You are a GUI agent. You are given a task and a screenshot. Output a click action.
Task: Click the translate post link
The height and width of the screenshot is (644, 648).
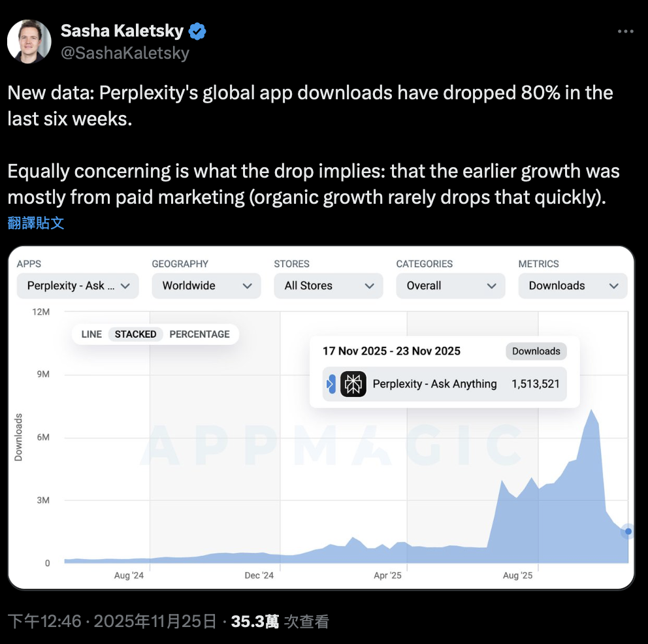click(36, 223)
